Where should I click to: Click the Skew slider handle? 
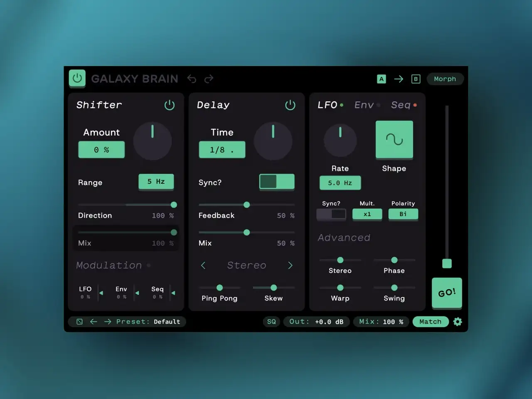tap(273, 288)
